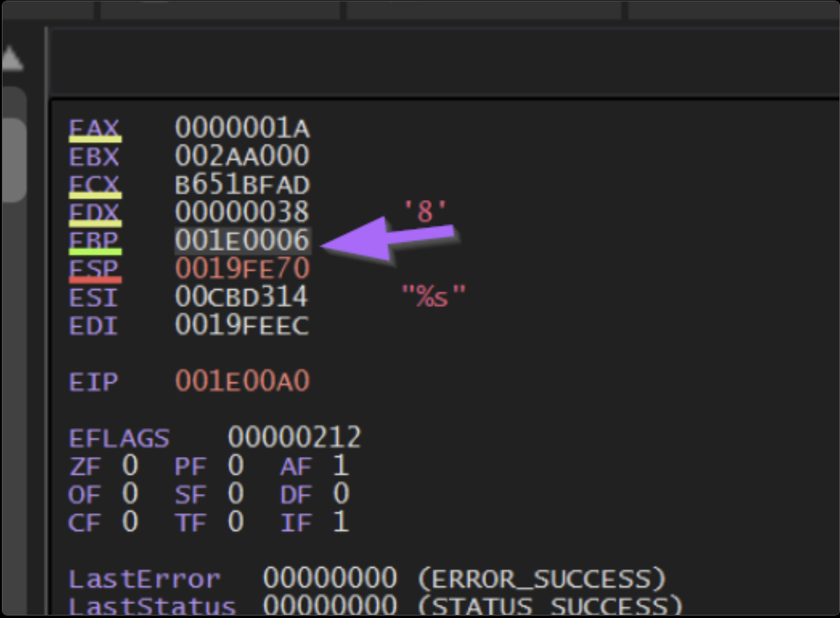Select the ESP value 0019FE70
This screenshot has height=618, width=840.
coord(242,269)
